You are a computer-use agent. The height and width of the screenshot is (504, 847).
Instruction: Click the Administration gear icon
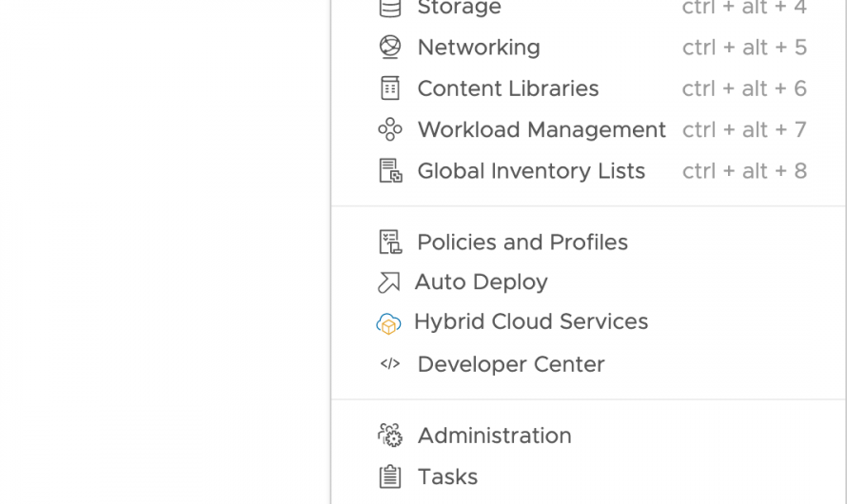390,436
